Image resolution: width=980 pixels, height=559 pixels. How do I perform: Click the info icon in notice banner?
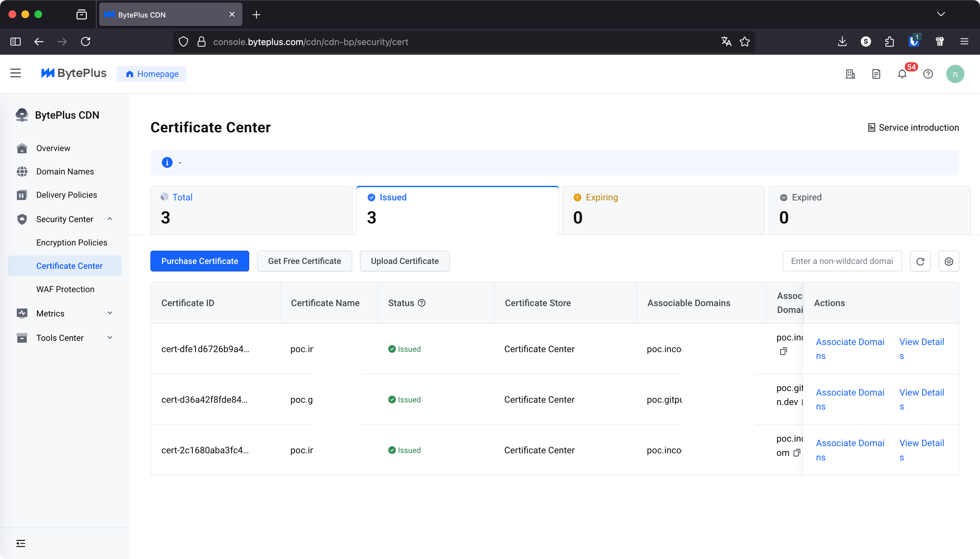tap(167, 162)
